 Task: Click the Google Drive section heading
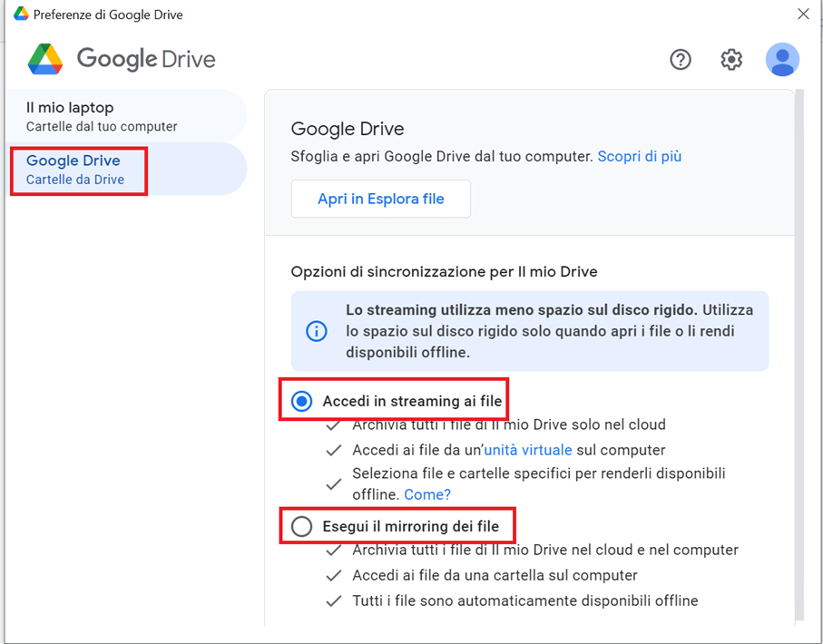(347, 129)
